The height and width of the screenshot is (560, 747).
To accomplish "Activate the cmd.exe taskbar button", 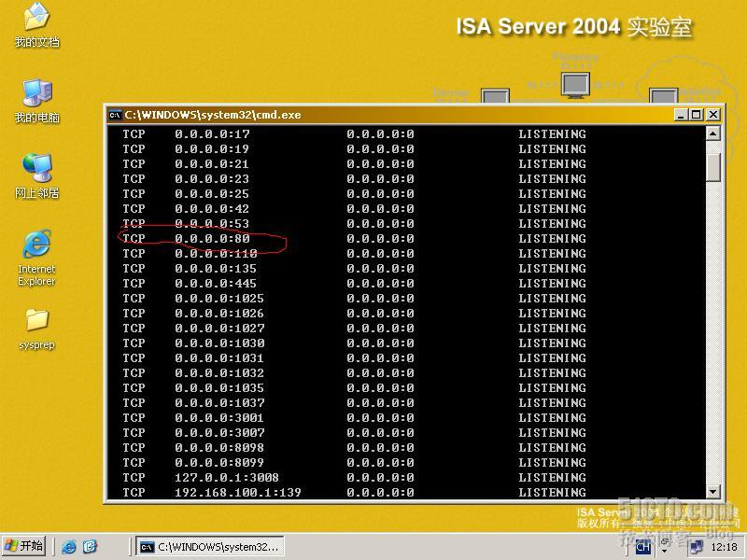I will pyautogui.click(x=210, y=546).
